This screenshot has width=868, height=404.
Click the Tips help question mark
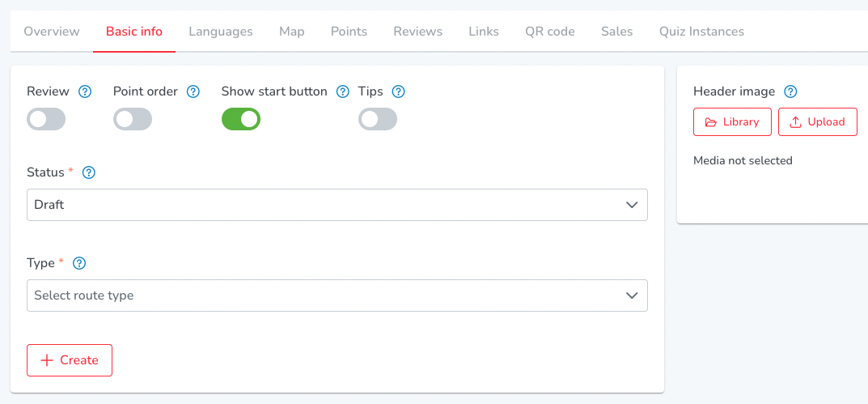click(x=399, y=91)
